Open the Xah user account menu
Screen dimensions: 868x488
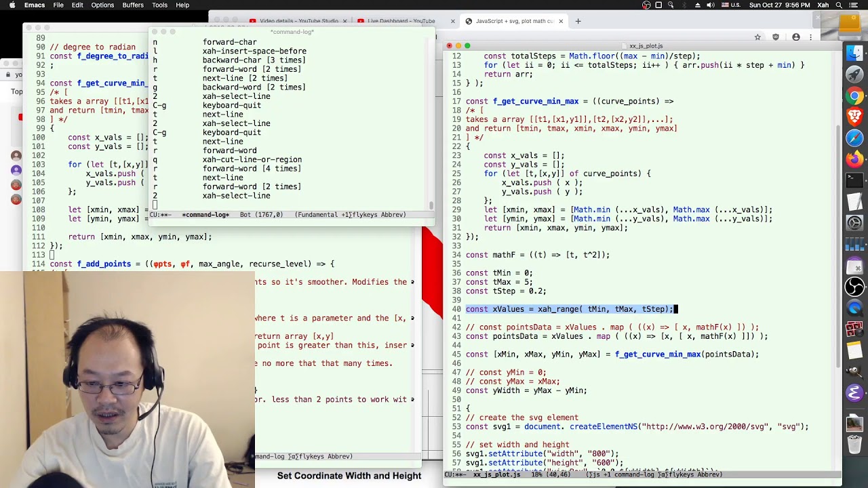[x=823, y=5]
